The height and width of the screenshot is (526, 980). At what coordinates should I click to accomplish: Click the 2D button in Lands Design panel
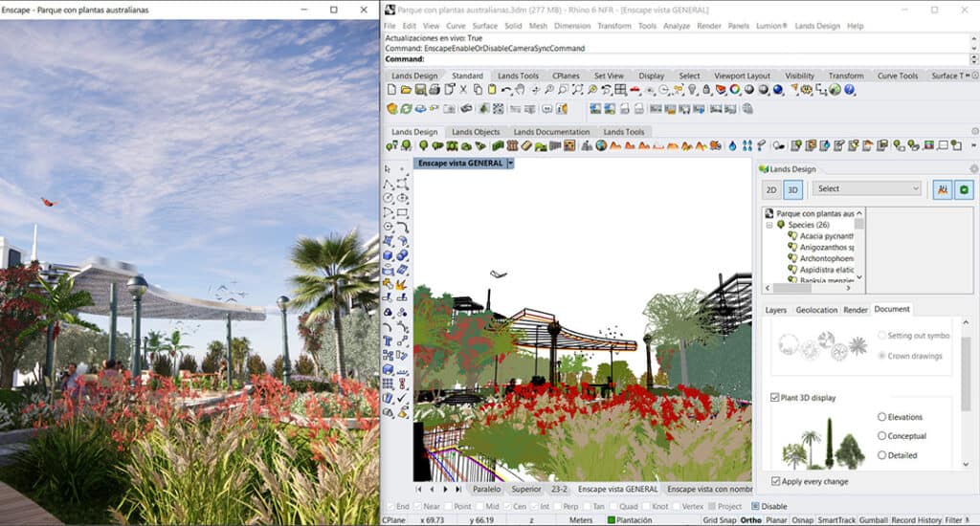point(771,189)
